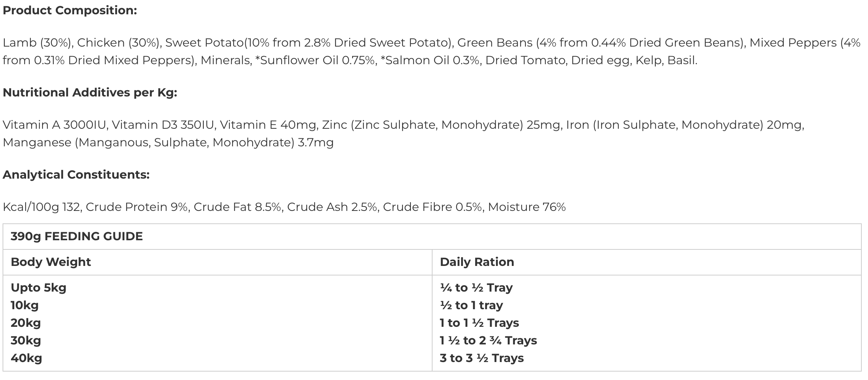
Task: Click the 1 ½ to 2 ¾ Trays ration
Action: 488,340
